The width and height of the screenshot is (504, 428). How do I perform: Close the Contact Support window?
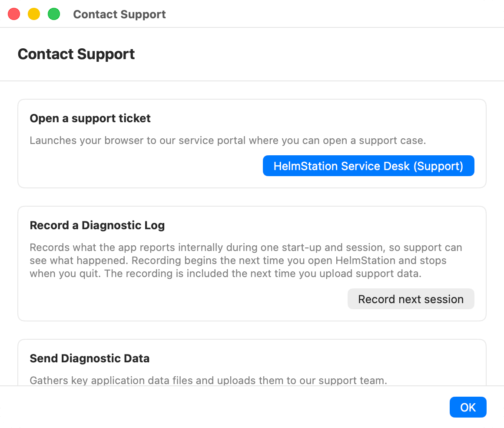[14, 14]
